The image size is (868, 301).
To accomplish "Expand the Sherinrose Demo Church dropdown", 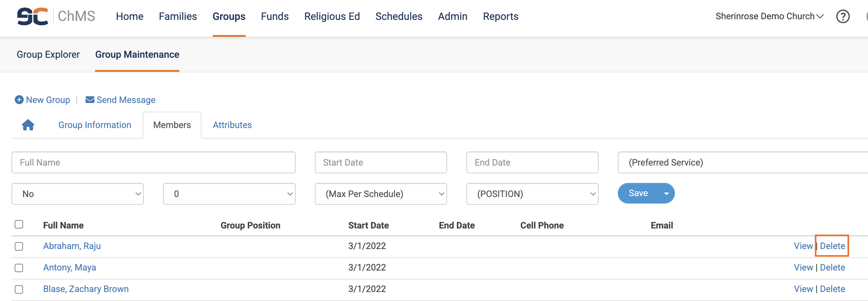I will point(769,16).
